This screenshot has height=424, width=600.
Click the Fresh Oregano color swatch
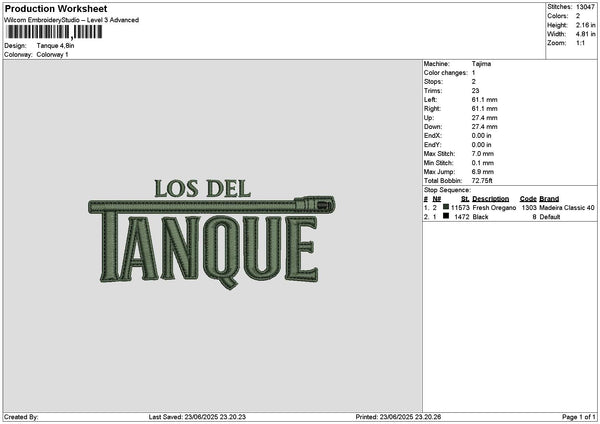pos(446,207)
